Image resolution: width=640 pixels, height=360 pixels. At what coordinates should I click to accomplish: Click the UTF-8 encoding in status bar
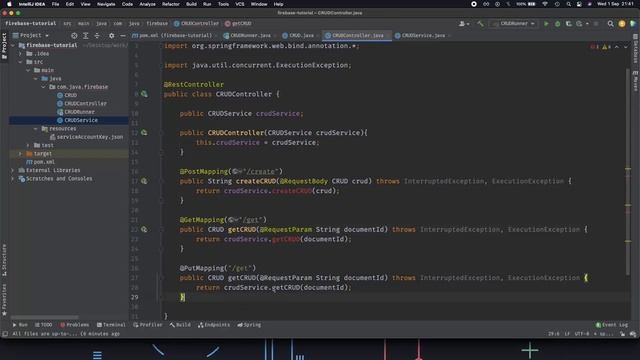pyautogui.click(x=582, y=334)
